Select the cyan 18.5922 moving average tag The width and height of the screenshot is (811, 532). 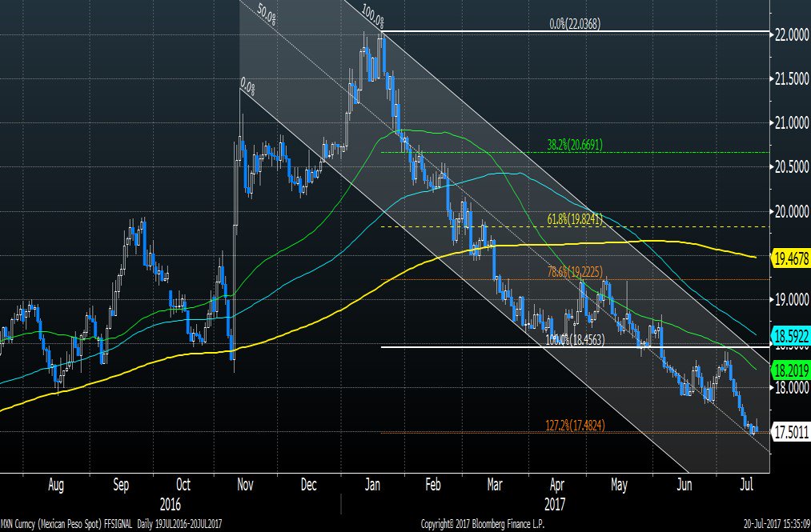pyautogui.click(x=791, y=337)
